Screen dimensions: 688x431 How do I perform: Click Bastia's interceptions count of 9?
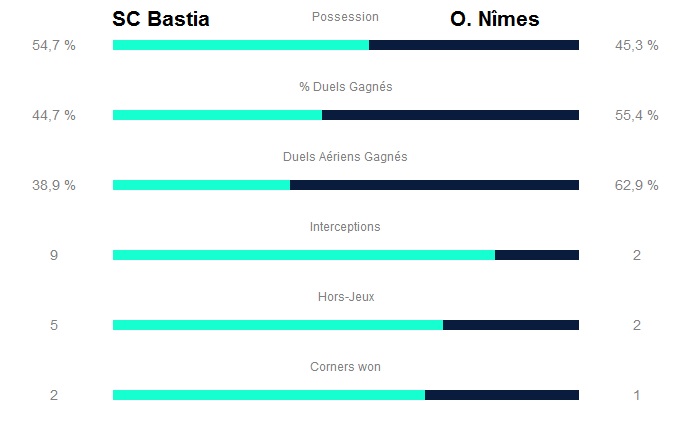coord(54,255)
